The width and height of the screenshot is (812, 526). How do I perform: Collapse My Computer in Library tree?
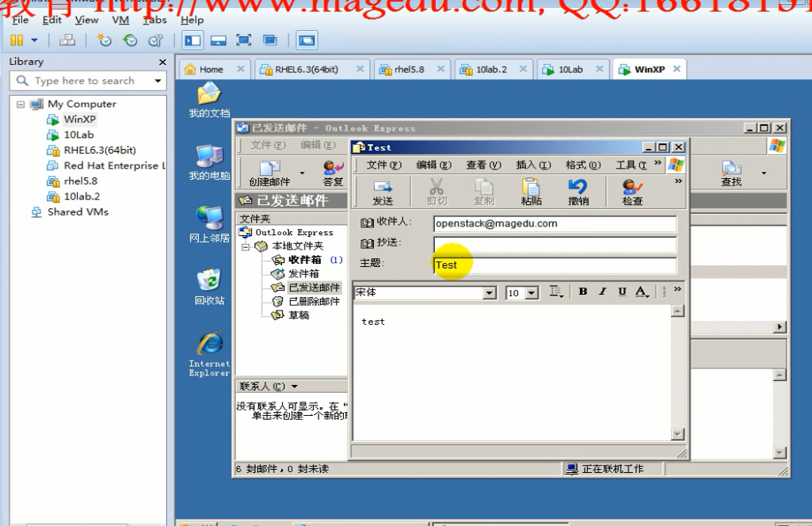[21, 104]
